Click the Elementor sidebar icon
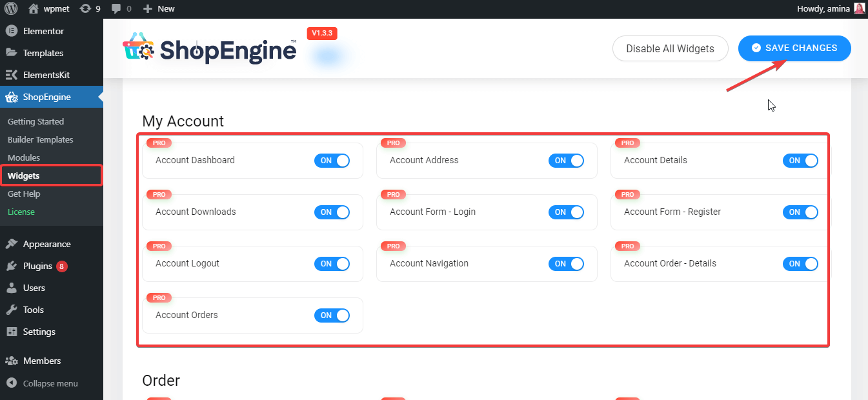Image resolution: width=868 pixels, height=400 pixels. tap(12, 31)
